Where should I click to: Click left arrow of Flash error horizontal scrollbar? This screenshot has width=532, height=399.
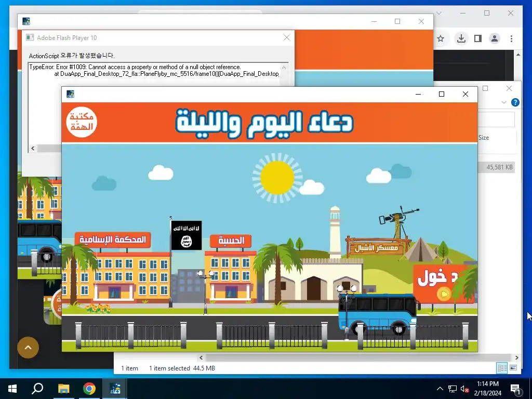pos(33,148)
